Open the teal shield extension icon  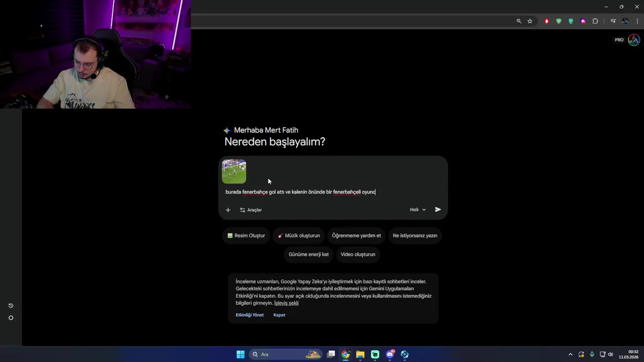(x=571, y=21)
